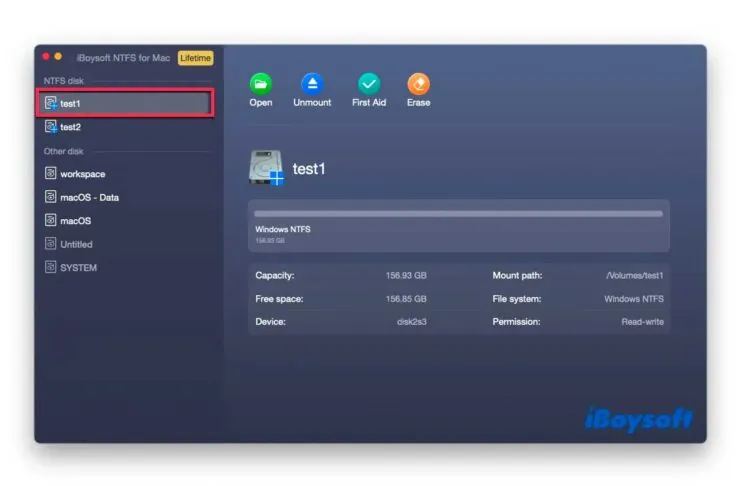Click the SYSTEM disk icon
Image resolution: width=741 pixels, height=486 pixels.
pyautogui.click(x=51, y=267)
